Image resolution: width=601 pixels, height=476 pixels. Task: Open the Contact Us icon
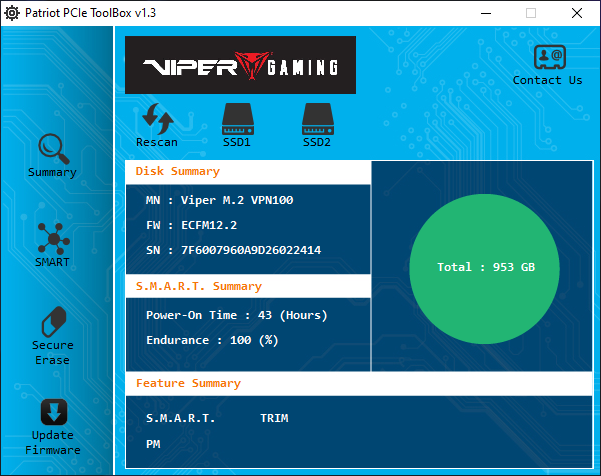(547, 57)
